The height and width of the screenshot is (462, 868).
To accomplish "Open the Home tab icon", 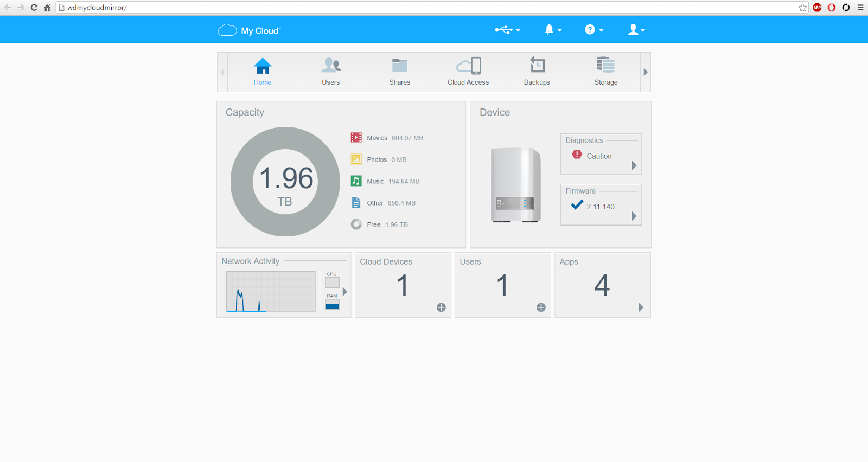I will tap(263, 66).
